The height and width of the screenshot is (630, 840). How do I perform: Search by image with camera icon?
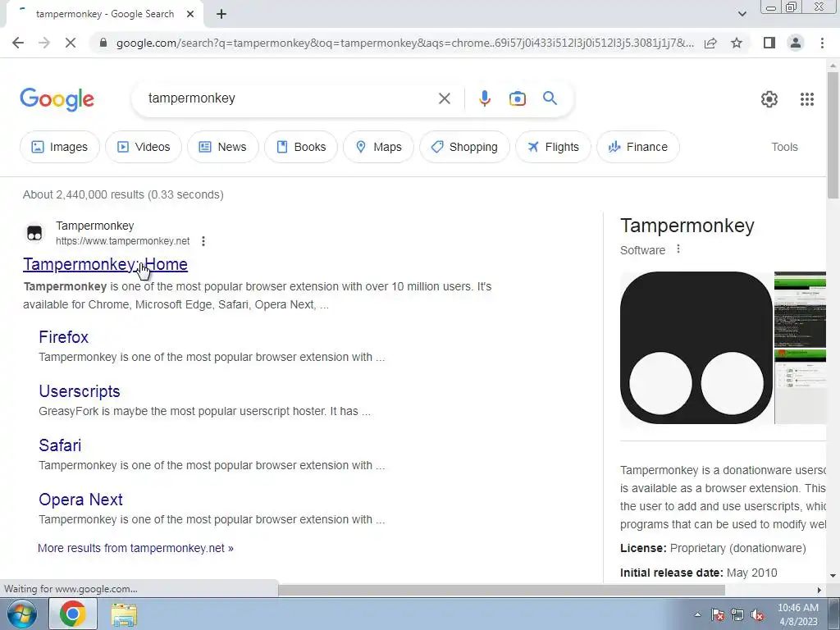517,98
